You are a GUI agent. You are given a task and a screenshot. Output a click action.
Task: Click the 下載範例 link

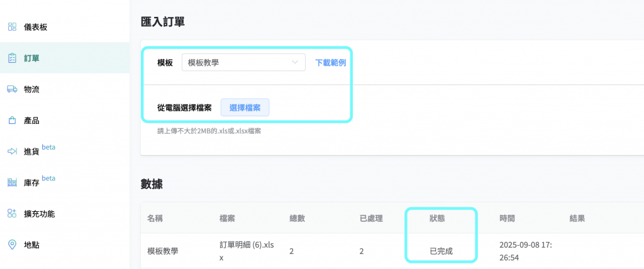330,62
